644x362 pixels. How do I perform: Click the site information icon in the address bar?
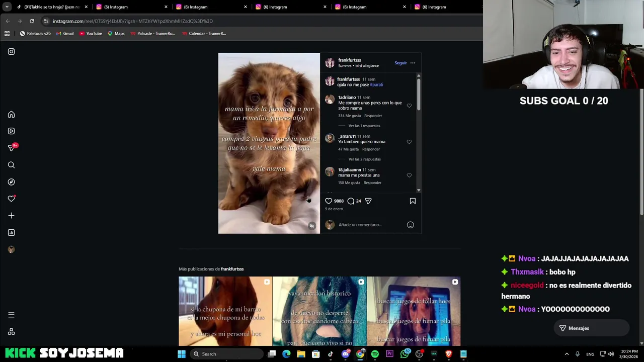click(46, 21)
